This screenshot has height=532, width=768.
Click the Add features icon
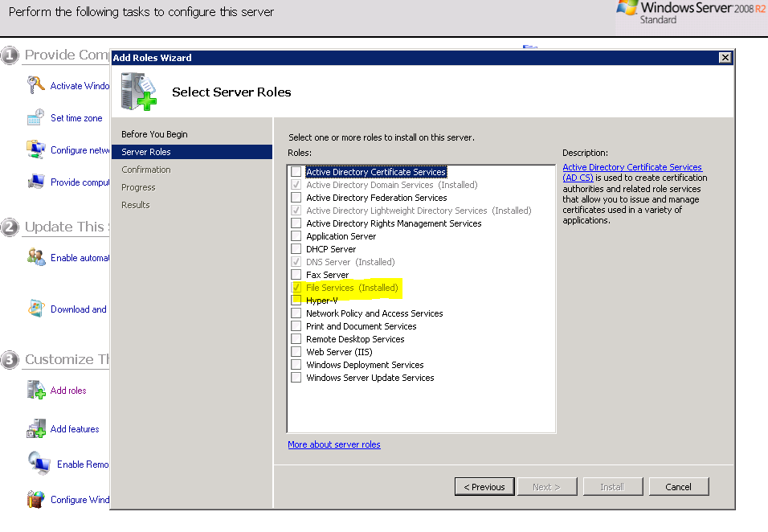35,429
